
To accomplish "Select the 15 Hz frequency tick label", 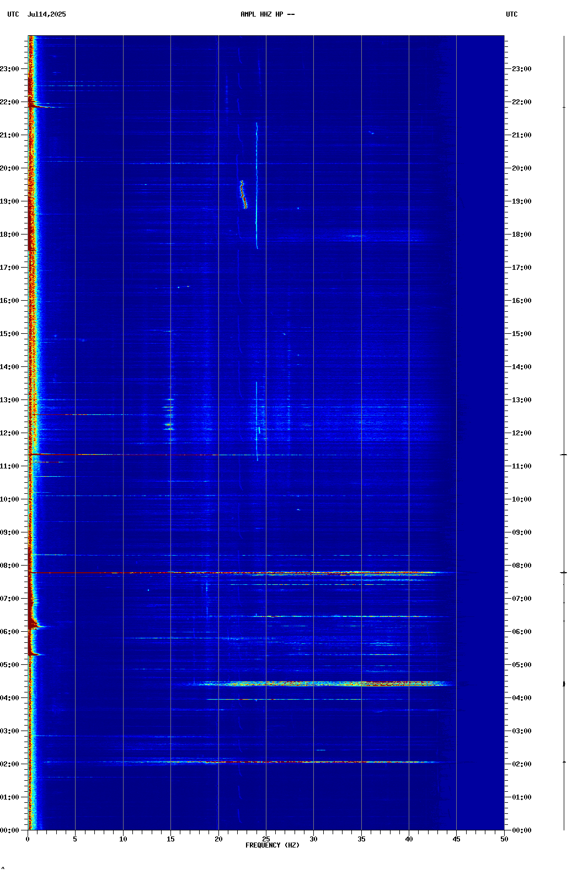I will [170, 839].
